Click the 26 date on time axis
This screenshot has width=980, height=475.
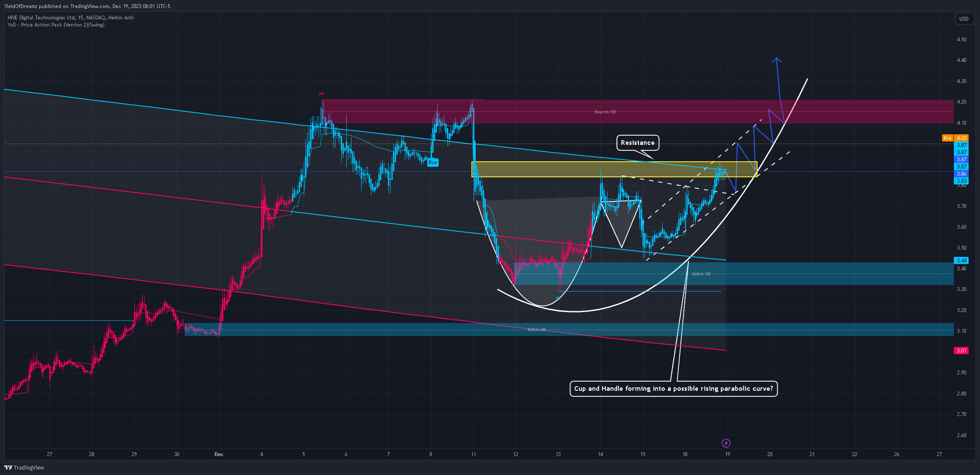tap(897, 454)
